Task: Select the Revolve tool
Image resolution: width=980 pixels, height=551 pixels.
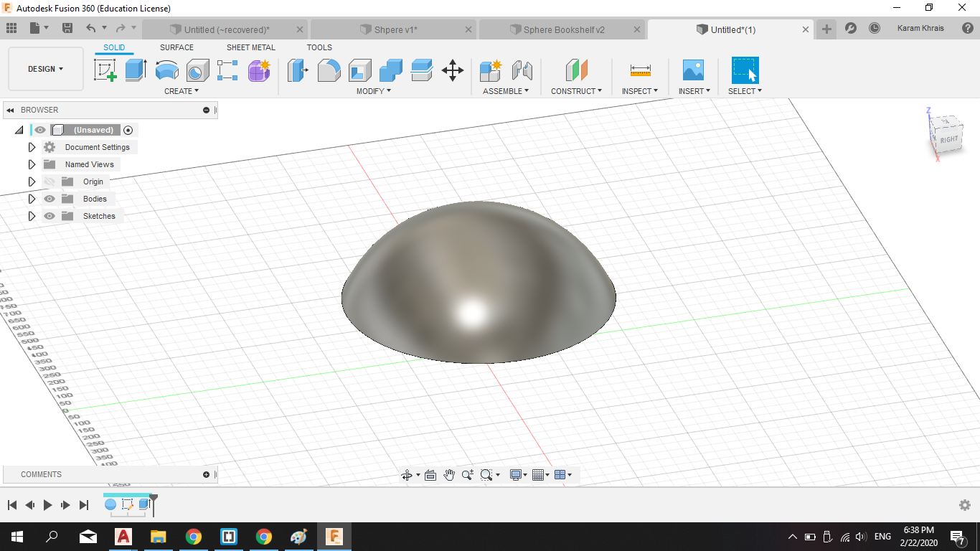Action: [166, 70]
